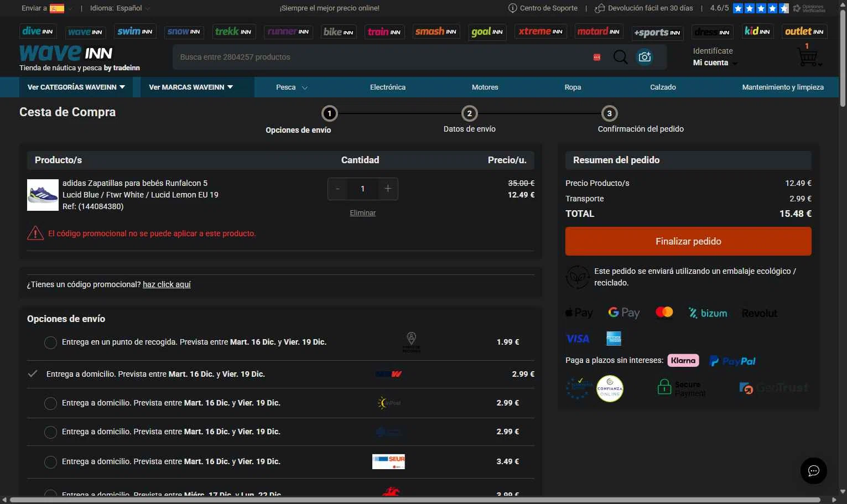Open the xtreme INN store logo

(x=541, y=32)
